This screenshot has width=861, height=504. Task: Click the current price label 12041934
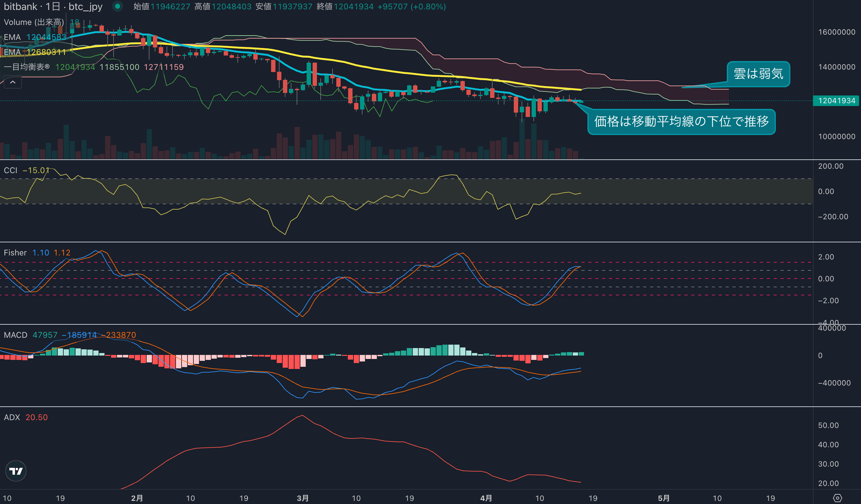[836, 101]
